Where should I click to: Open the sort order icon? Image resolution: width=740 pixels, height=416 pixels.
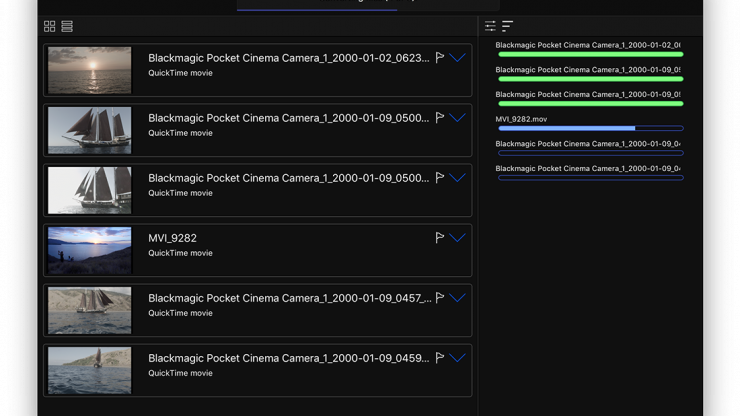507,26
